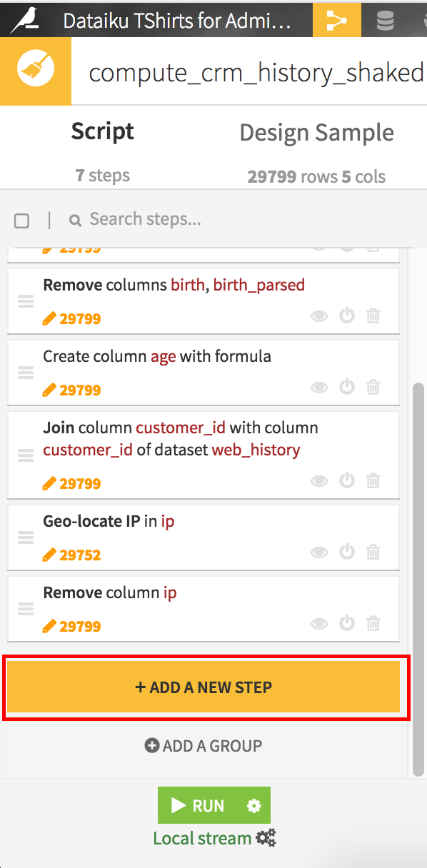Open run settings gear beside RUN
Viewport: 427px width, 868px height.
tap(254, 806)
